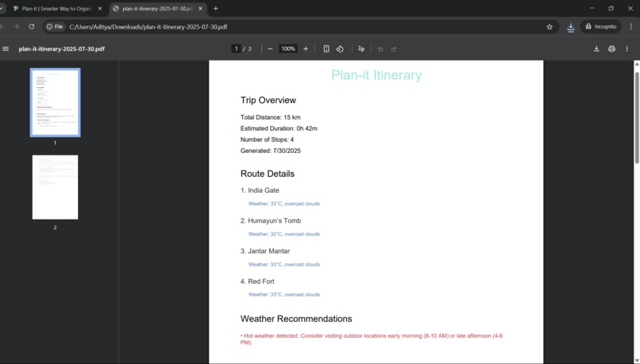Click the 100% zoom level field
This screenshot has width=640, height=364.
tap(288, 49)
